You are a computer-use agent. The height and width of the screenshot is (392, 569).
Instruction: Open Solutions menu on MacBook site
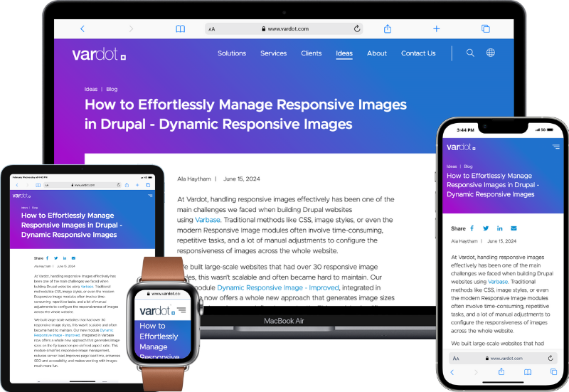tap(232, 53)
